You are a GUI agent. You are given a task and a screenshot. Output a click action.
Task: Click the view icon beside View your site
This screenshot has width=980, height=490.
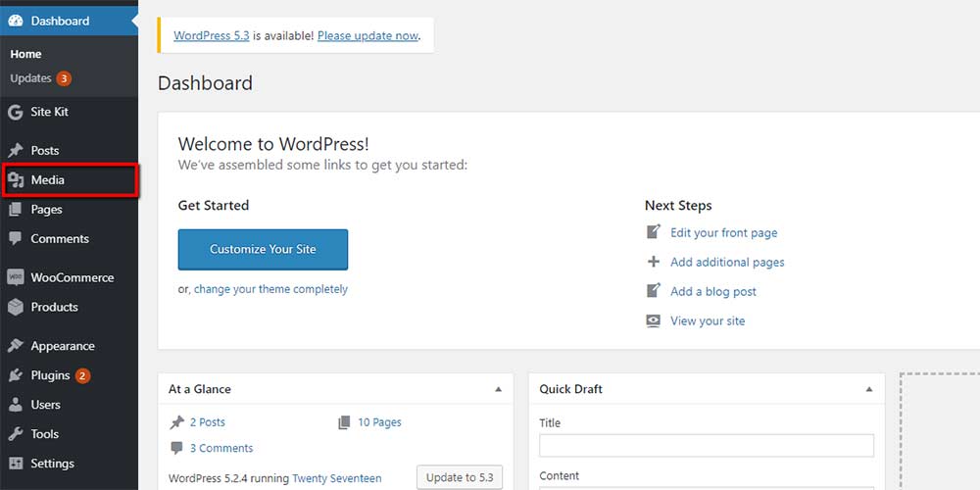653,321
